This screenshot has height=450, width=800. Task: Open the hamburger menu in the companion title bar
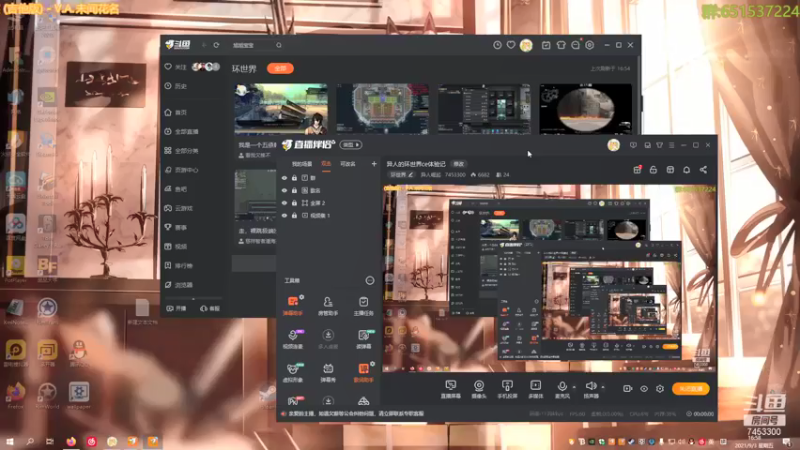pos(671,145)
